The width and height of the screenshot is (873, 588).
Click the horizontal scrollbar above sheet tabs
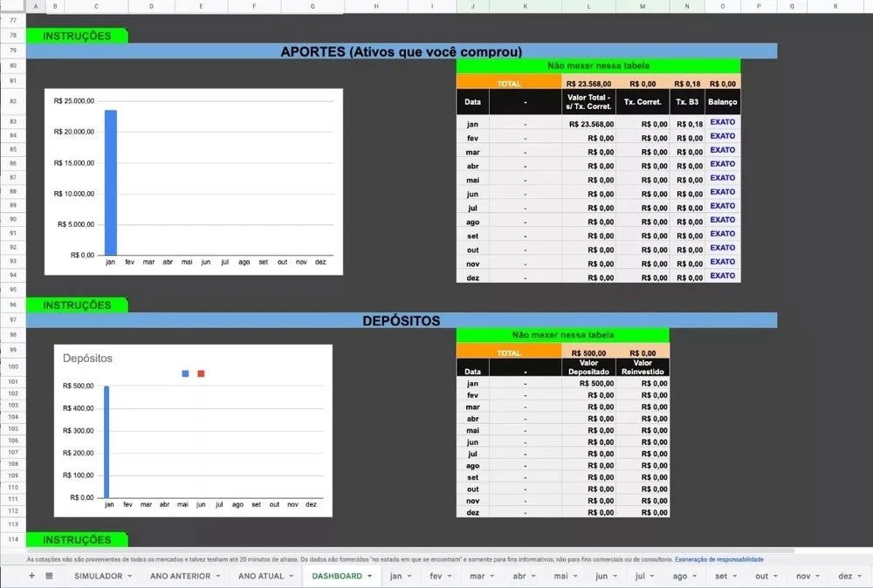[x=409, y=550]
